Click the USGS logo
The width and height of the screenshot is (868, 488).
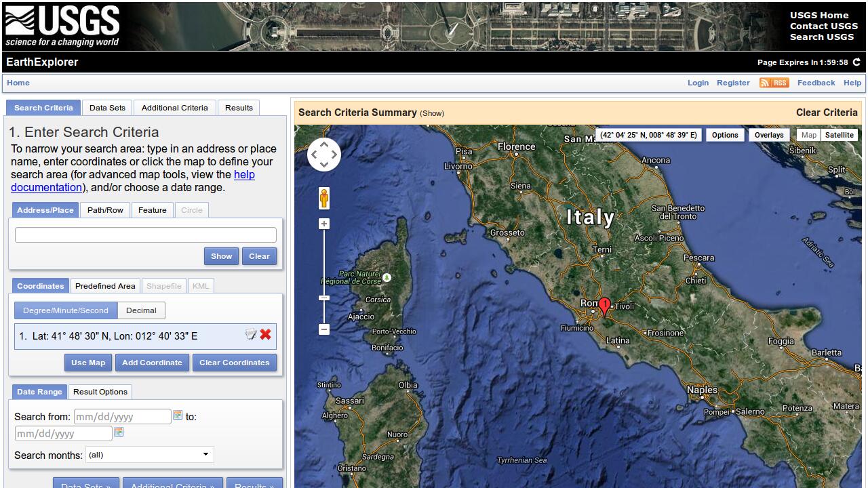tap(62, 26)
